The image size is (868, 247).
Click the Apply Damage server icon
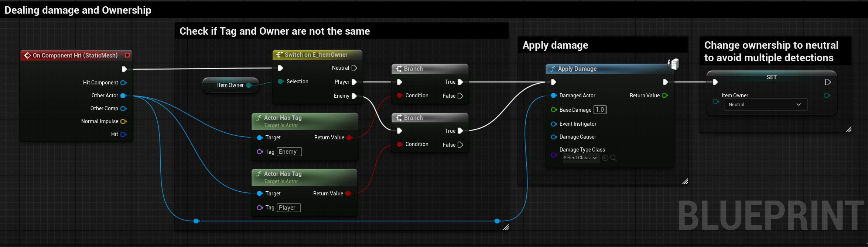(674, 64)
